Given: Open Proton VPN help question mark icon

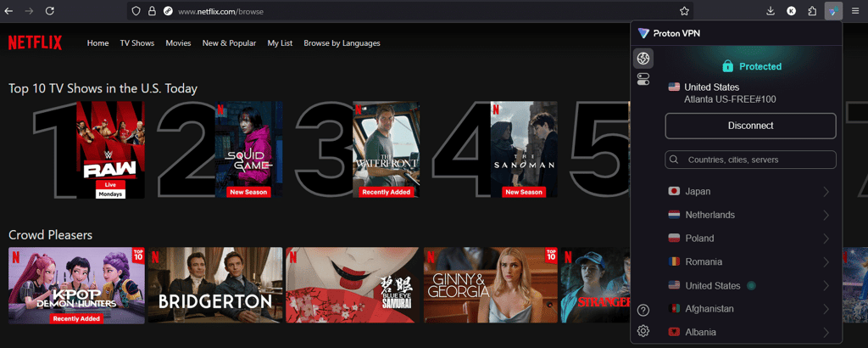Looking at the screenshot, I should (643, 310).
